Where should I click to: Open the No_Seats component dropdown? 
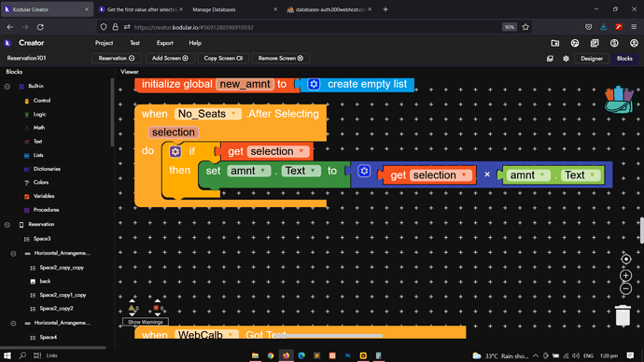click(208, 114)
